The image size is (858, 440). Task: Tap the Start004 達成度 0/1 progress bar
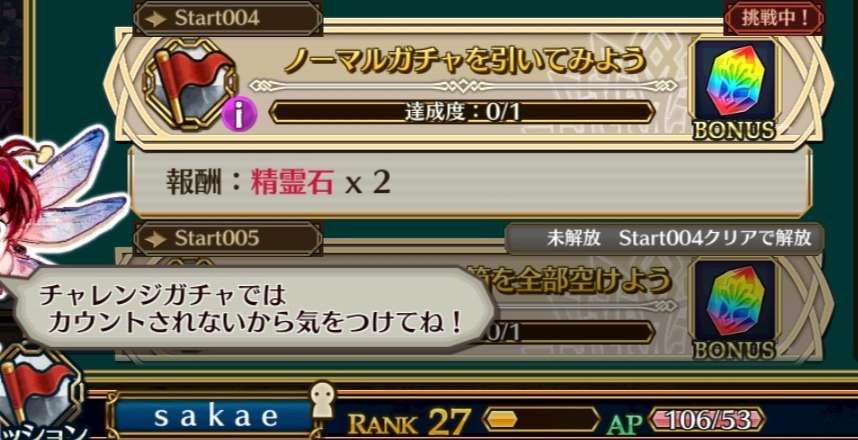(462, 112)
